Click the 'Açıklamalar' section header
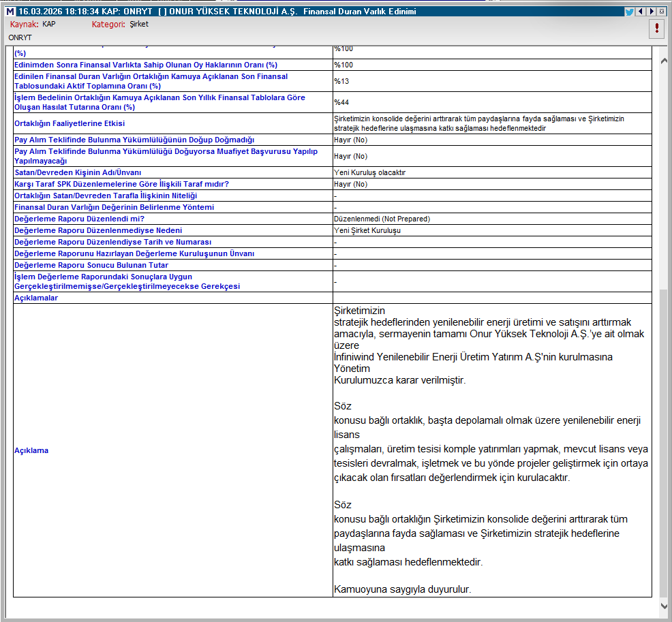Image resolution: width=672 pixels, height=622 pixels. click(36, 298)
